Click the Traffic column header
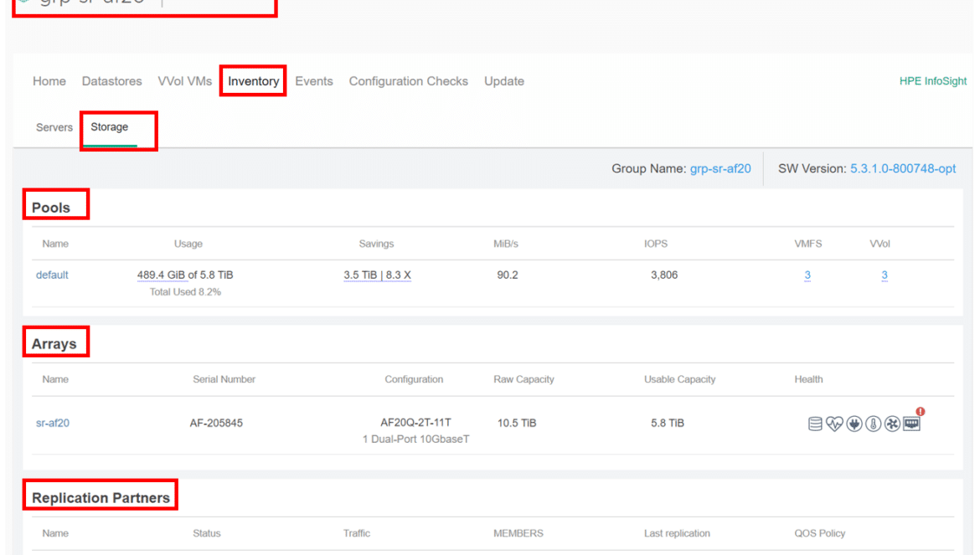Image resolution: width=980 pixels, height=555 pixels. click(356, 533)
